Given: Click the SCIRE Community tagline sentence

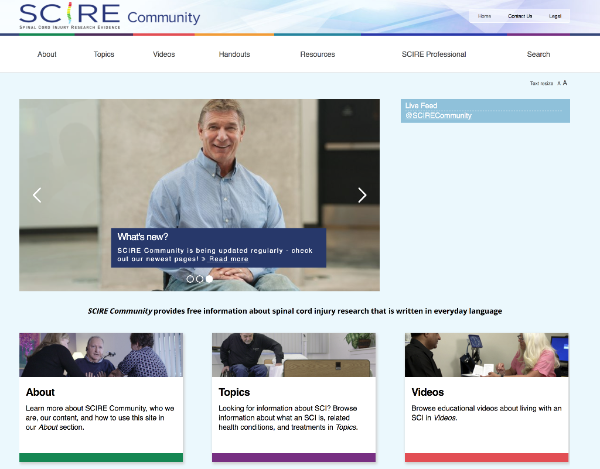Looking at the screenshot, I should pos(295,311).
